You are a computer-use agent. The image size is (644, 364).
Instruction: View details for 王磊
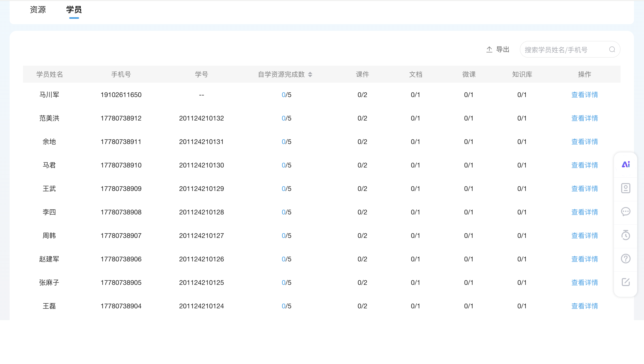(584, 306)
